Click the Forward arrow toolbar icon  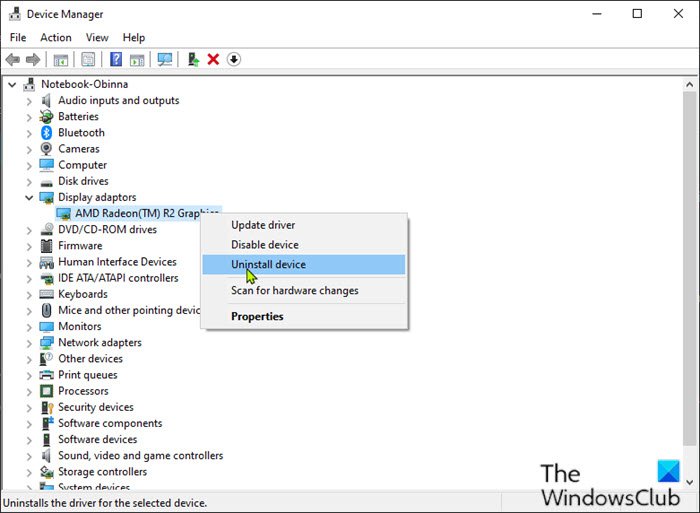click(33, 59)
